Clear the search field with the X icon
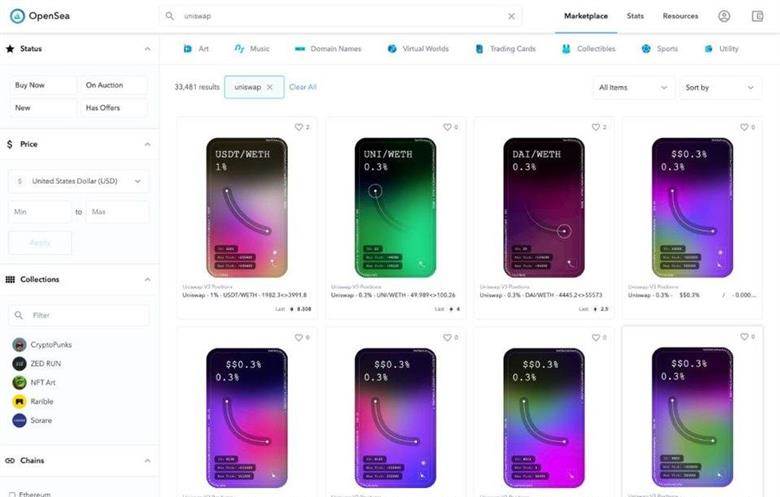This screenshot has width=780, height=497. (x=511, y=16)
